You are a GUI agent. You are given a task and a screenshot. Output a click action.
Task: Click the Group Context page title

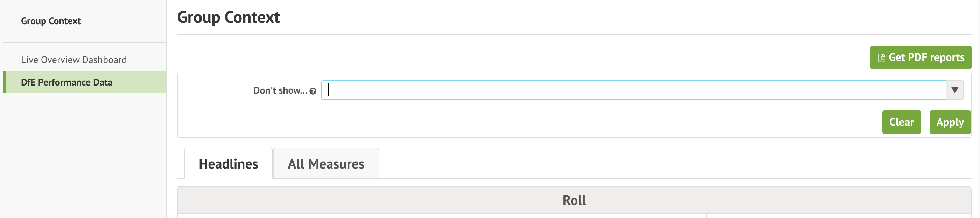[x=228, y=18]
